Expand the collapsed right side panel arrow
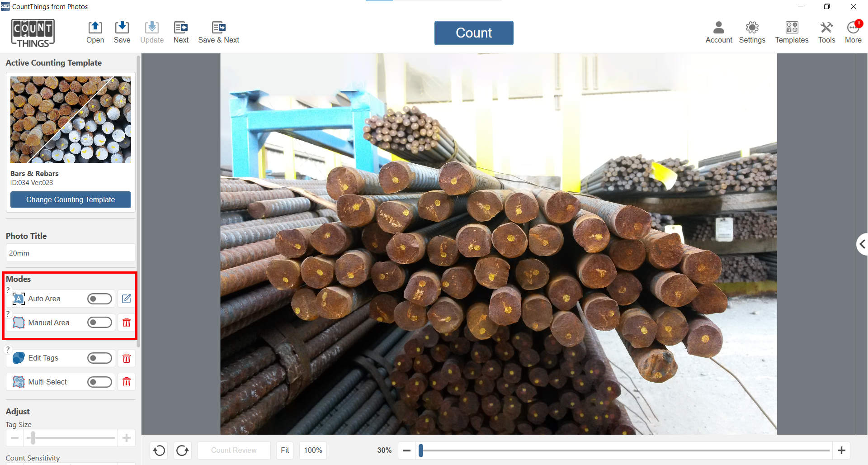Image resolution: width=868 pixels, height=465 pixels. (862, 244)
